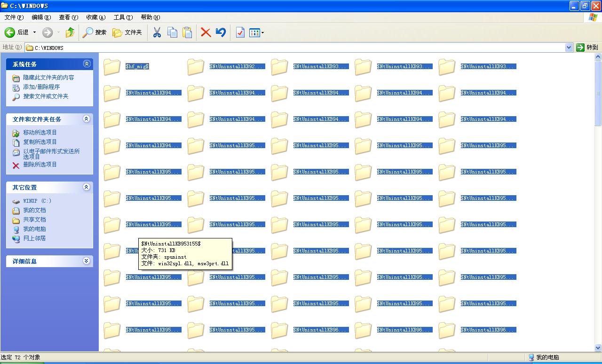Viewport: 602px width, 364px height.
Task: Collapse the 系统任务 panel
Action: click(x=87, y=64)
